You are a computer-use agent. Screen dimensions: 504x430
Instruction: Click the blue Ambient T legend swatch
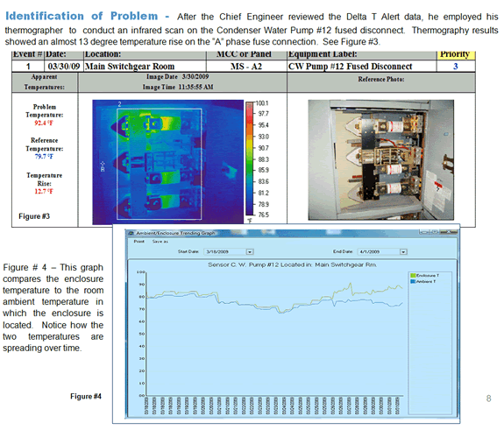(x=413, y=281)
